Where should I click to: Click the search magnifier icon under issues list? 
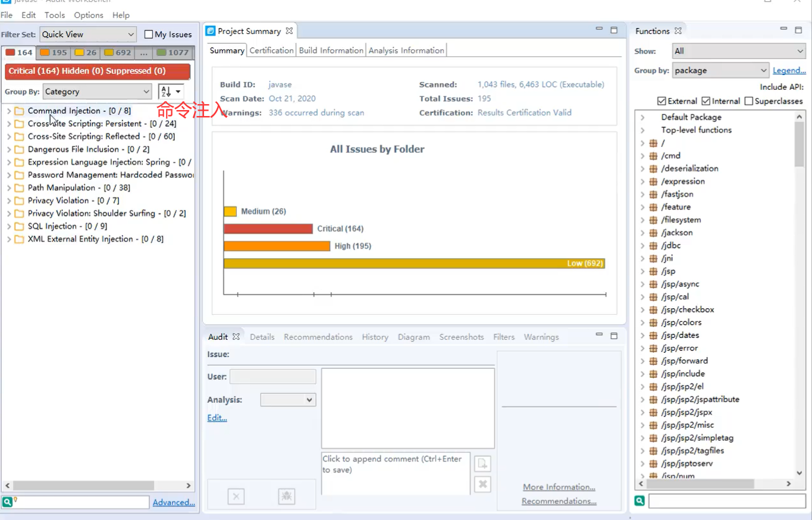click(7, 502)
